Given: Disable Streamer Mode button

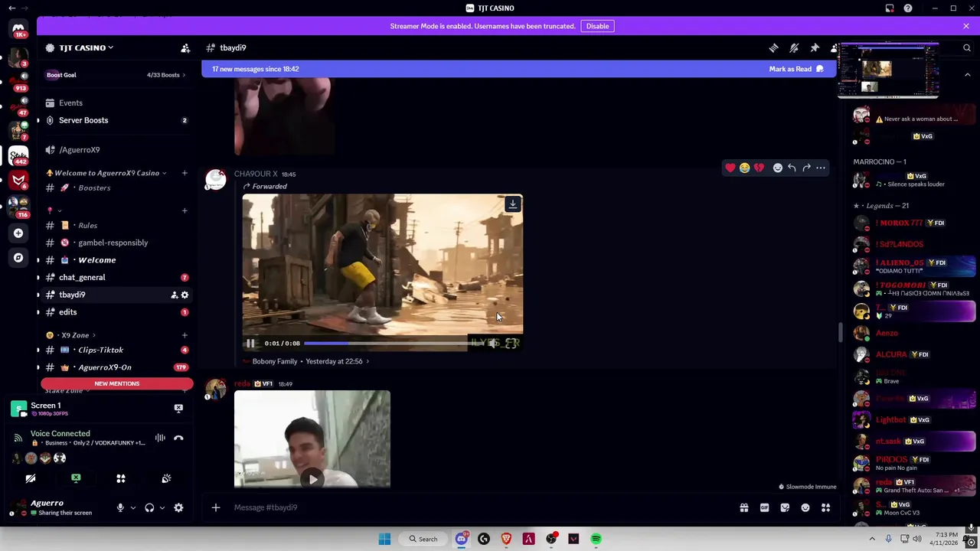Looking at the screenshot, I should 597,26.
